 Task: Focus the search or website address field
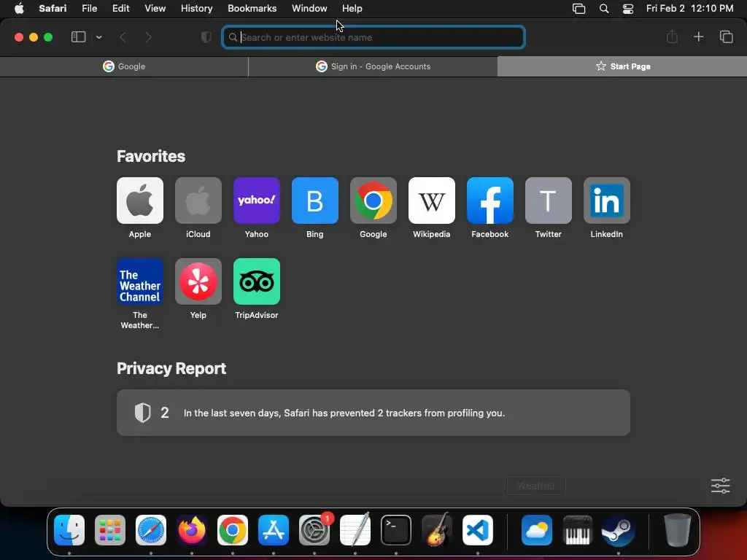[373, 37]
